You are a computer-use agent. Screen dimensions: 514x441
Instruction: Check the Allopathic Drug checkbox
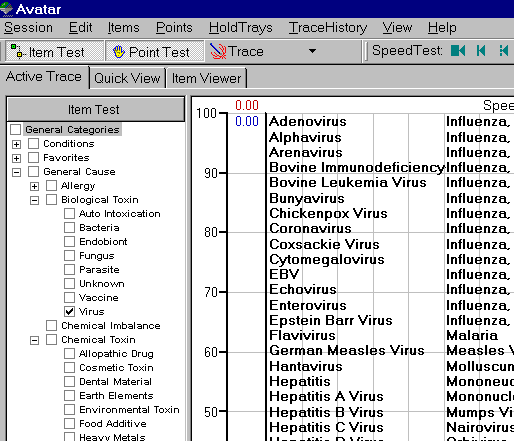point(69,353)
